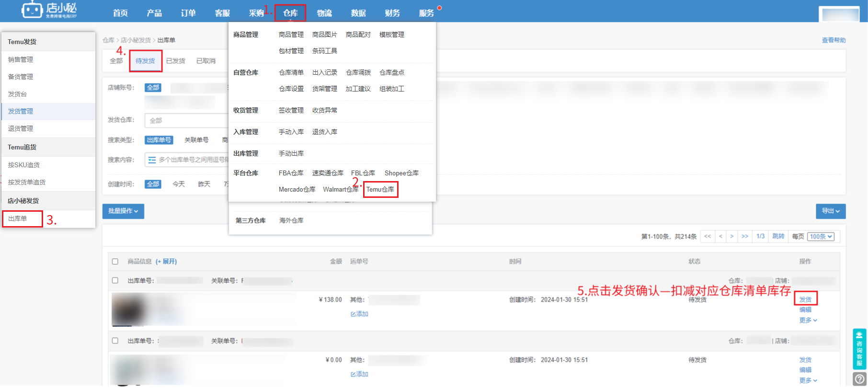Select 全部 for 创建时间 filter
This screenshot has height=389, width=868.
pos(153,184)
